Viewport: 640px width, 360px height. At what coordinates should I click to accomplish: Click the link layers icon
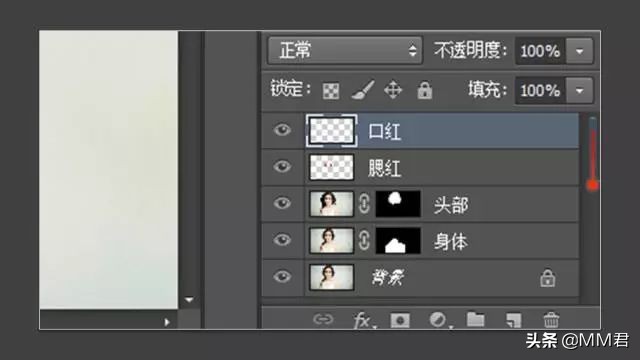[323, 319]
